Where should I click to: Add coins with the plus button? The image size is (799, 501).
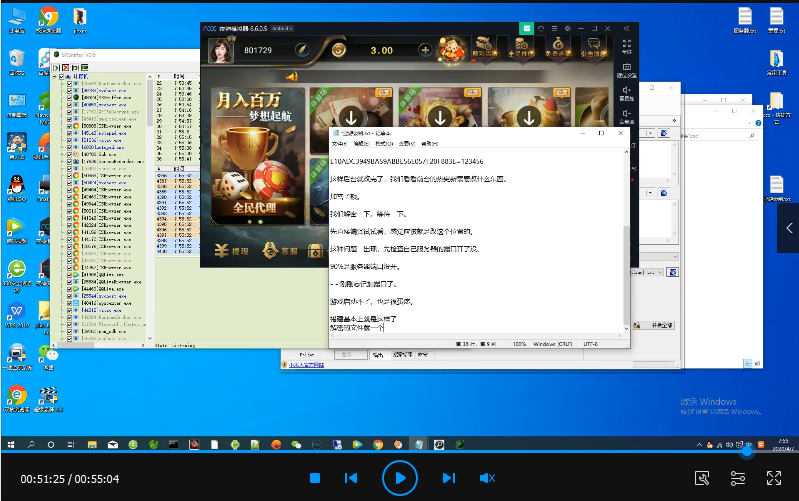425,50
